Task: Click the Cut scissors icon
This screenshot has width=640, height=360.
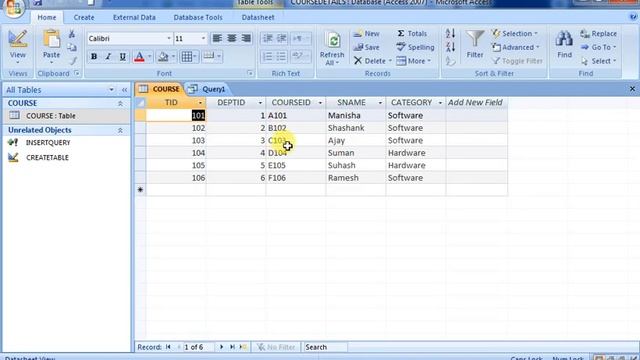Action: (x=72, y=34)
